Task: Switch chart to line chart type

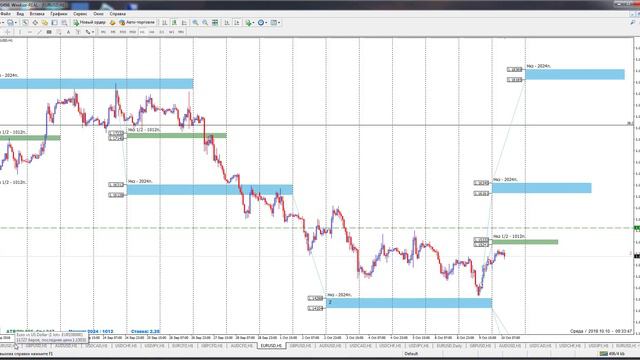Action: [x=184, y=22]
